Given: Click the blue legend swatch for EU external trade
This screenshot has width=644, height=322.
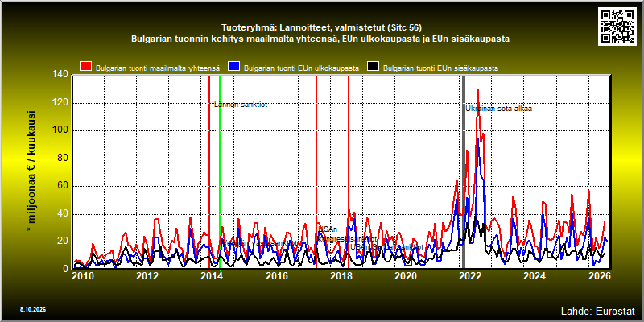Looking at the screenshot, I should click(233, 67).
